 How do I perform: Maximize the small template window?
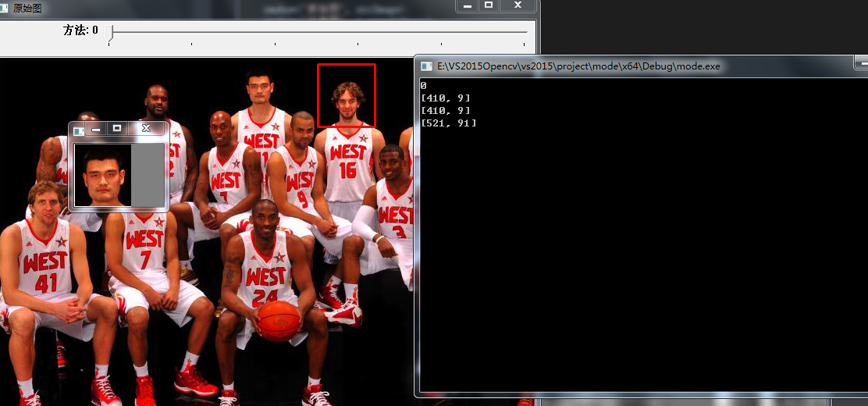(x=117, y=129)
